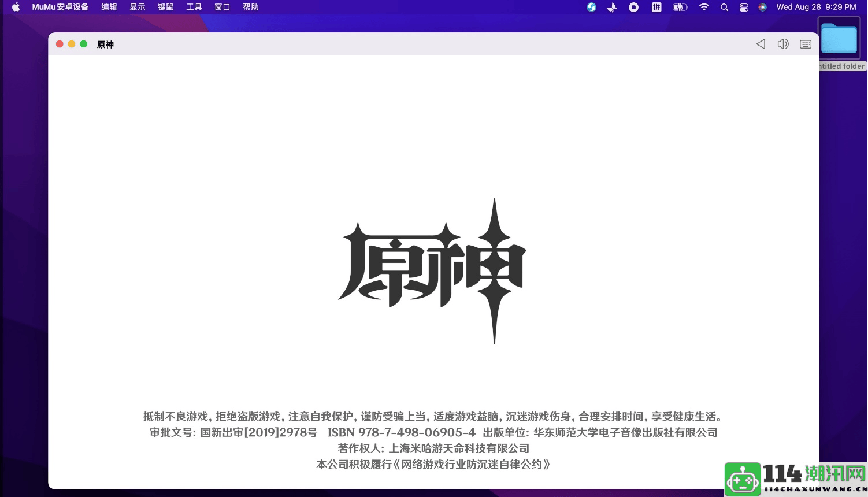Open Control Center from menu bar
This screenshot has width=868, height=497.
pyautogui.click(x=744, y=7)
